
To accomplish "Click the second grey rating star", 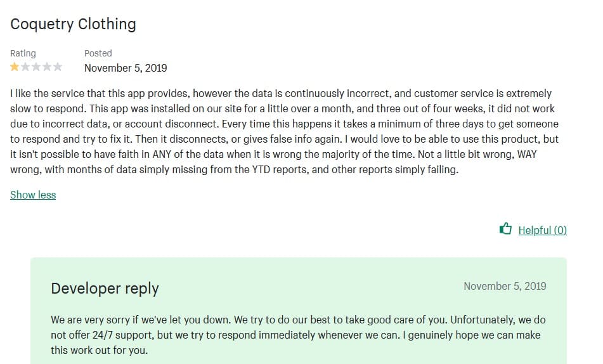I will tap(25, 67).
